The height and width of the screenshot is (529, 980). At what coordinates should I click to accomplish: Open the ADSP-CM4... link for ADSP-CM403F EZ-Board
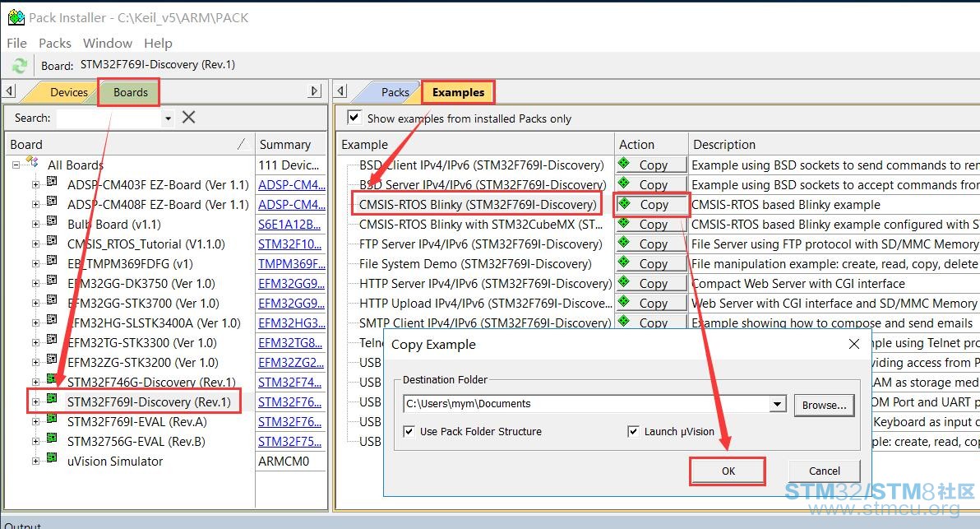[x=291, y=184]
